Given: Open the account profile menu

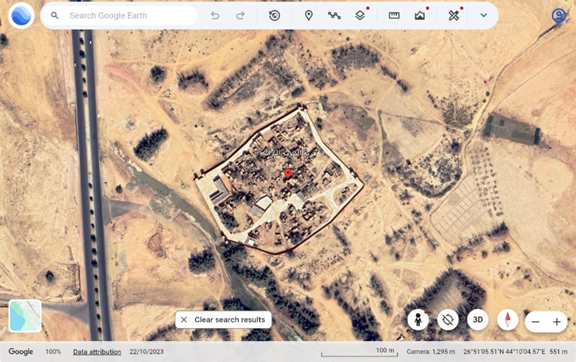Looking at the screenshot, I should click(x=559, y=15).
